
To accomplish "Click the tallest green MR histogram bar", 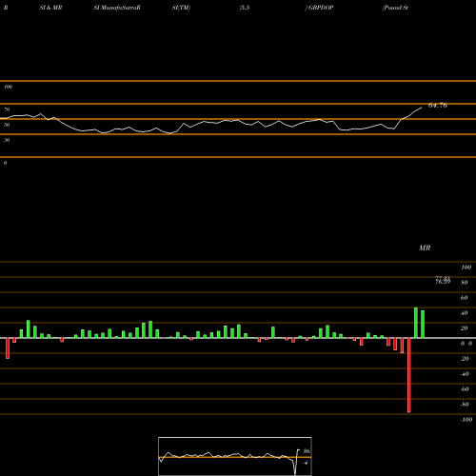I will 416,323.
